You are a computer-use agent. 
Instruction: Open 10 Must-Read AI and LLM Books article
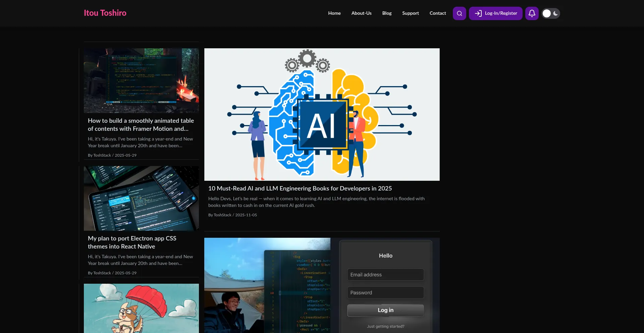300,188
